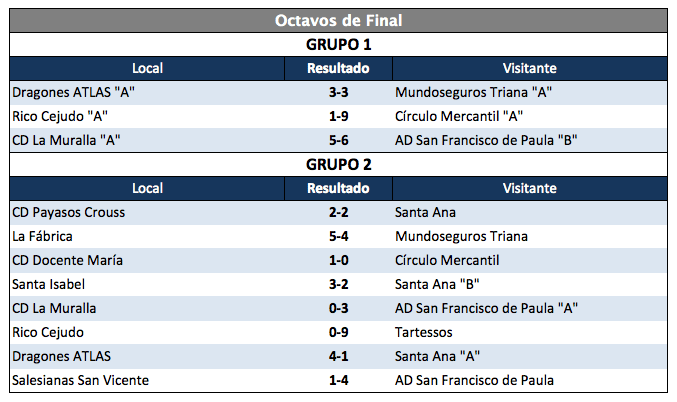Click the 4-1 result cell
Image resolution: width=677 pixels, height=402 pixels.
point(338,356)
